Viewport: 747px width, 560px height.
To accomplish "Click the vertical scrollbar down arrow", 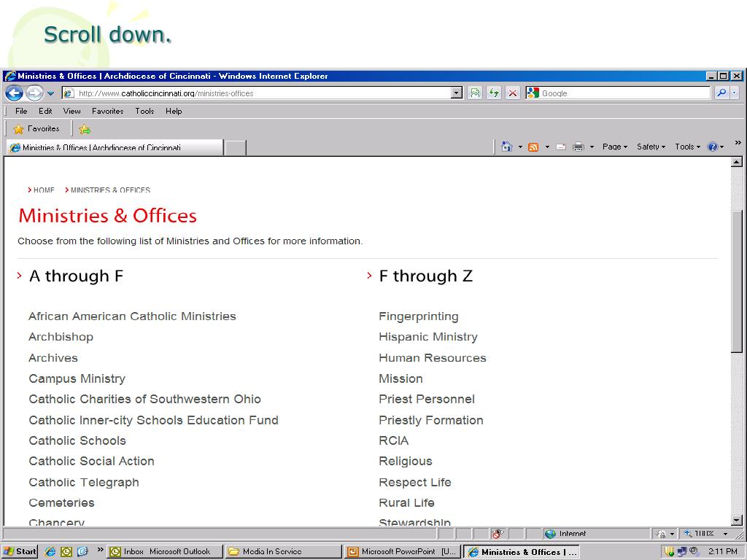I will (x=737, y=520).
